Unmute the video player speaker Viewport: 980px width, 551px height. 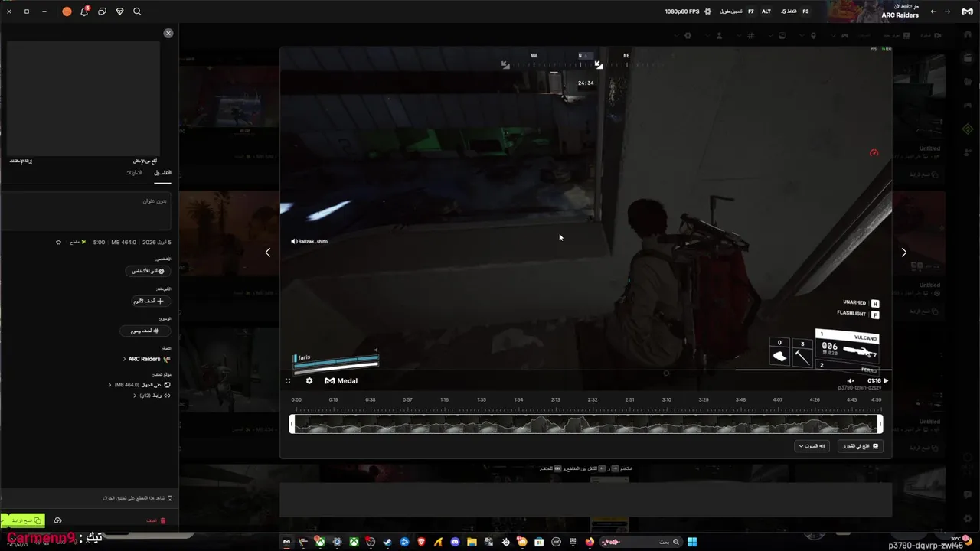pos(851,380)
